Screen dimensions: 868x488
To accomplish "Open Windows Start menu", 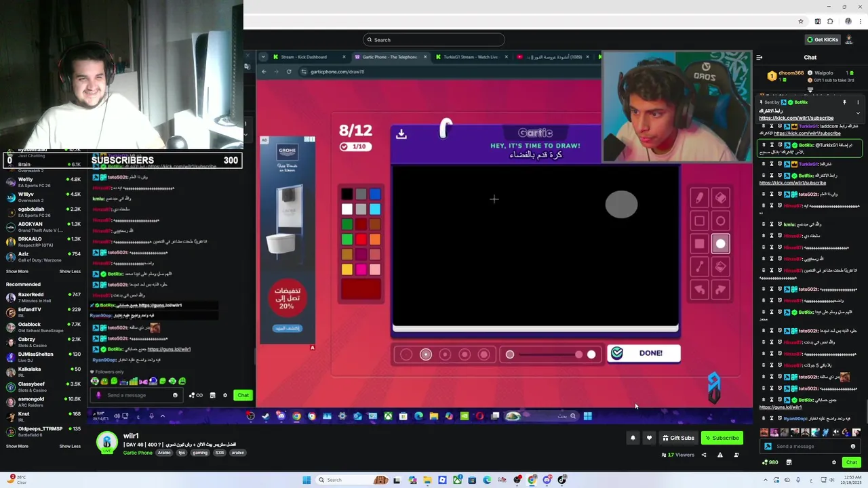I will tap(307, 480).
